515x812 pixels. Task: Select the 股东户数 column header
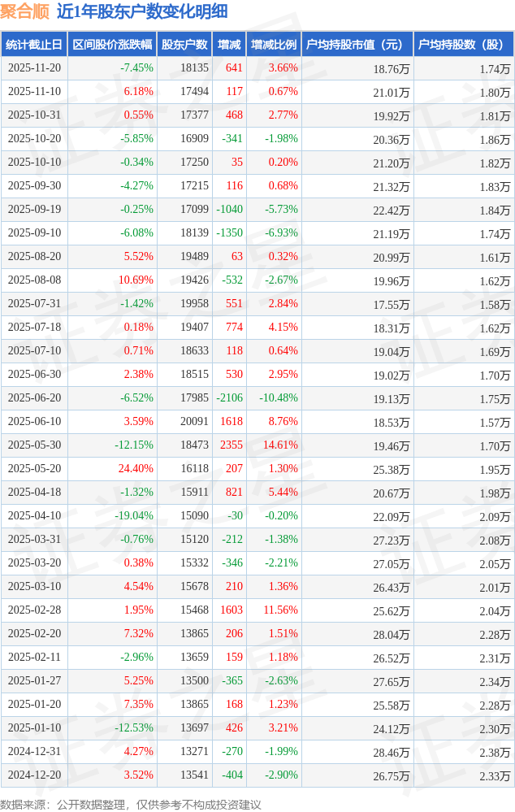[x=184, y=45]
